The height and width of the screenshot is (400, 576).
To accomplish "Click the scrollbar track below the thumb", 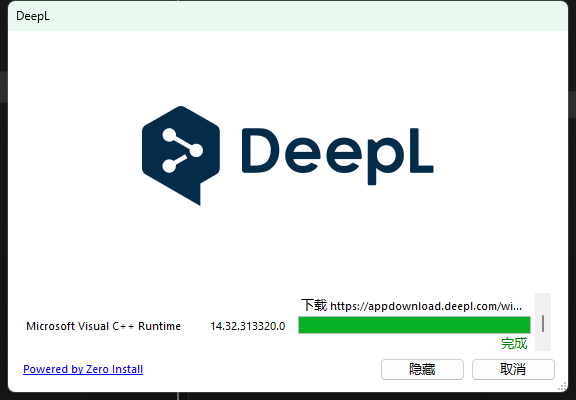I will (543, 342).
